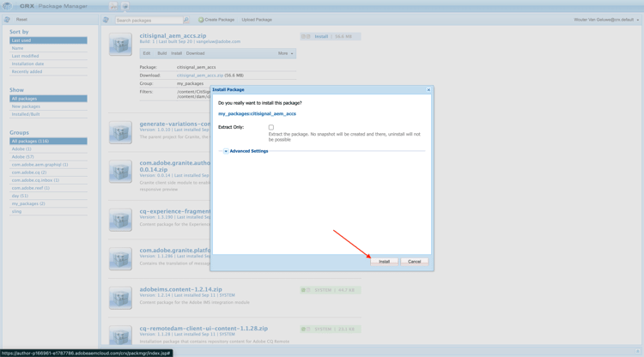Close the Install Package dialog
644x357 pixels.
[428, 89]
